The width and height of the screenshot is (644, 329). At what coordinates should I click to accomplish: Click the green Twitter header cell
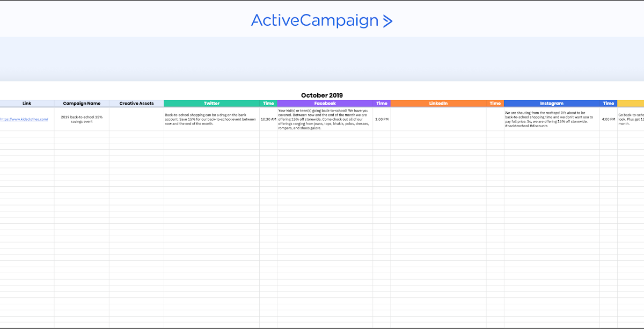pyautogui.click(x=211, y=104)
